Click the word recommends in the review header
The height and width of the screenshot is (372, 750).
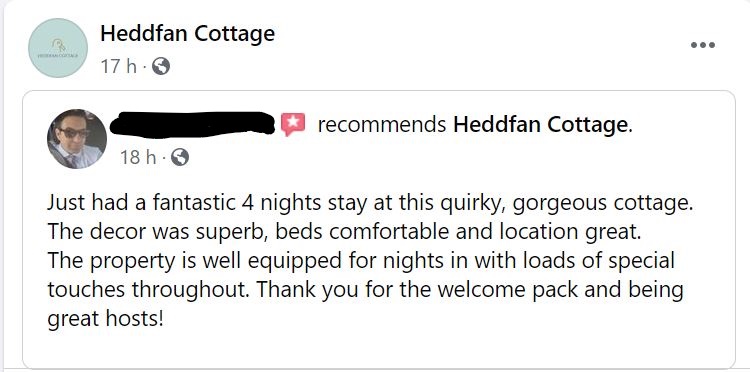tap(382, 125)
